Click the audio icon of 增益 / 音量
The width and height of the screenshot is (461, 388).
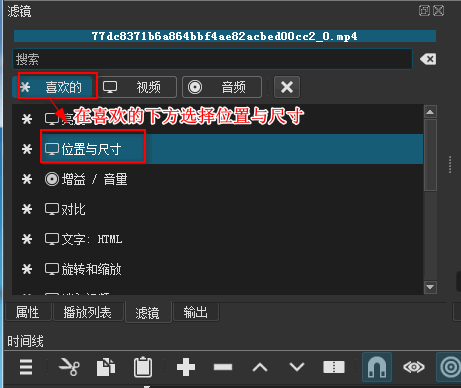pyautogui.click(x=52, y=179)
